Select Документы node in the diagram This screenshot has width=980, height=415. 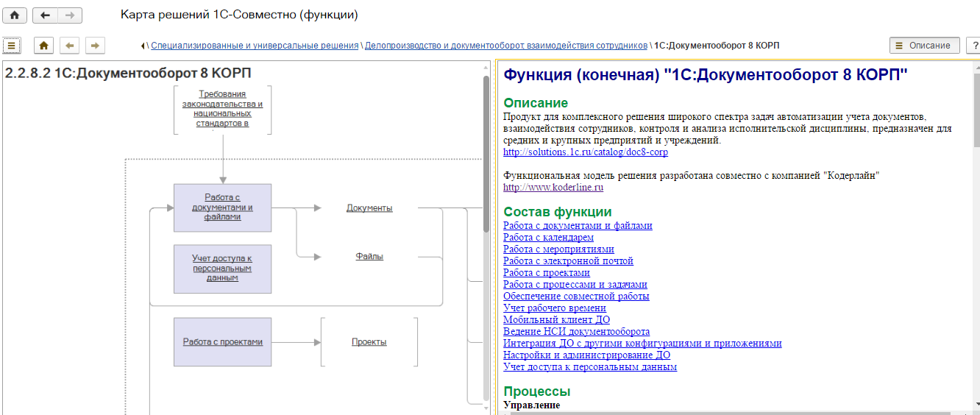[369, 208]
